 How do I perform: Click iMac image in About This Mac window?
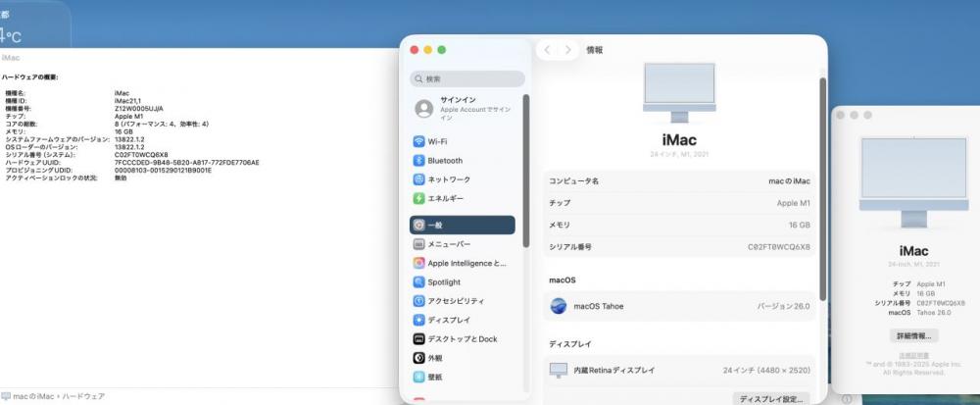click(913, 182)
